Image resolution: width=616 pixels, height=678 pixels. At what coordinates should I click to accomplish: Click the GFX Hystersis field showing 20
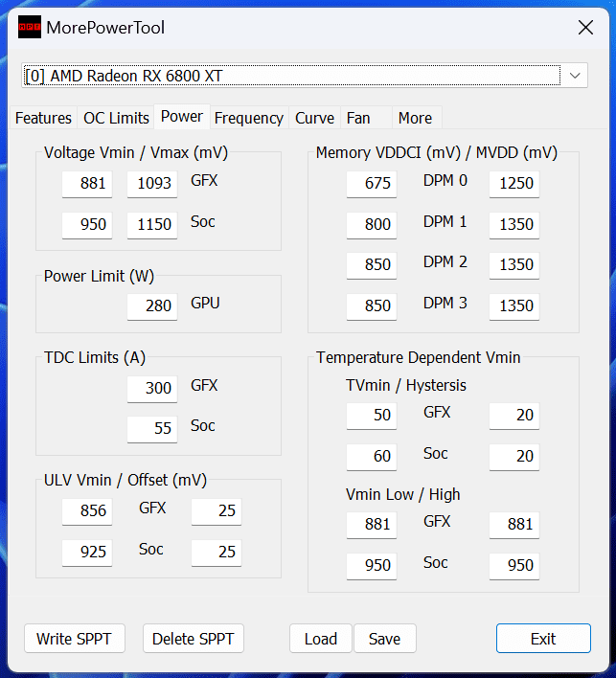click(x=514, y=416)
